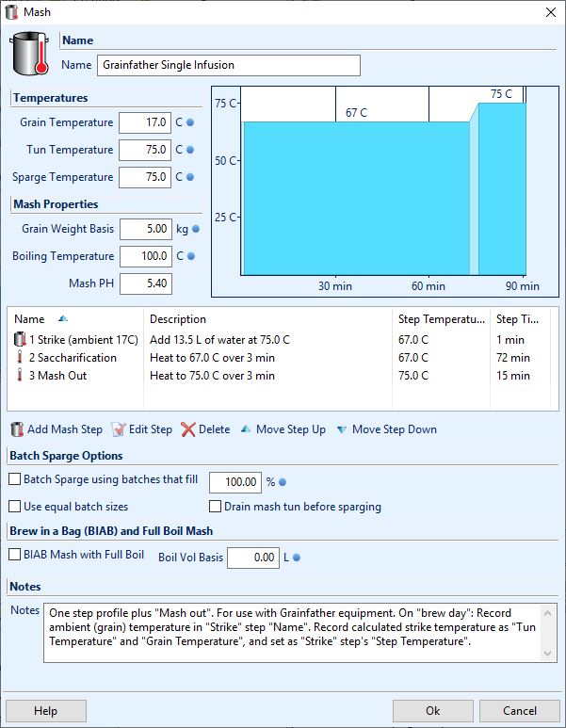The height and width of the screenshot is (728, 566).
Task: Click the thermometer icon in the Mash Out row
Action: coord(20,375)
